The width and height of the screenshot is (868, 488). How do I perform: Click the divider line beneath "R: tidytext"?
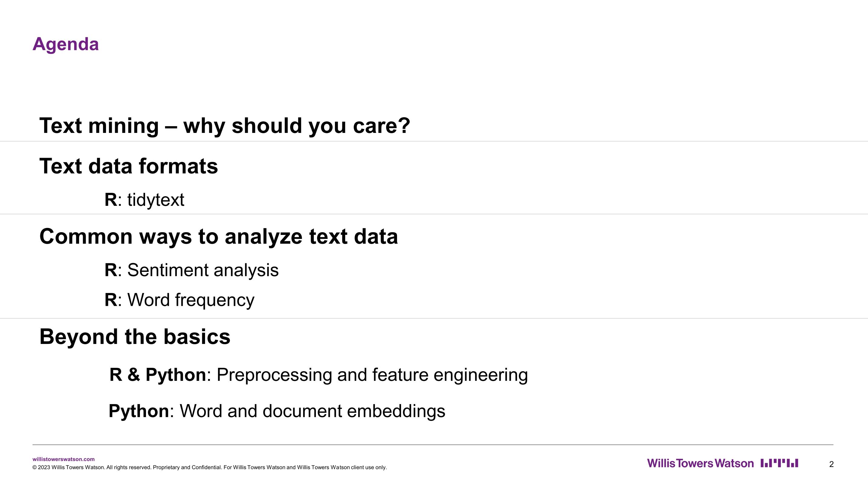click(434, 214)
